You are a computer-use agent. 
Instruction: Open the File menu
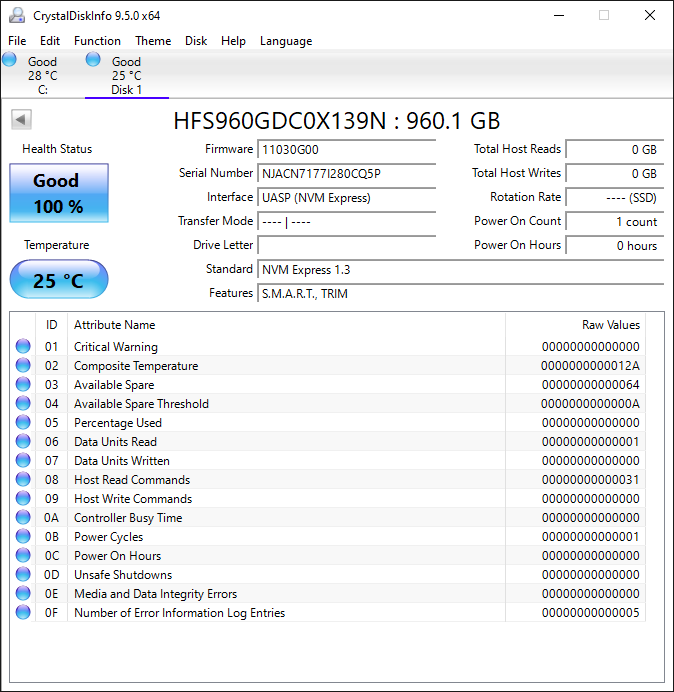pyautogui.click(x=17, y=41)
